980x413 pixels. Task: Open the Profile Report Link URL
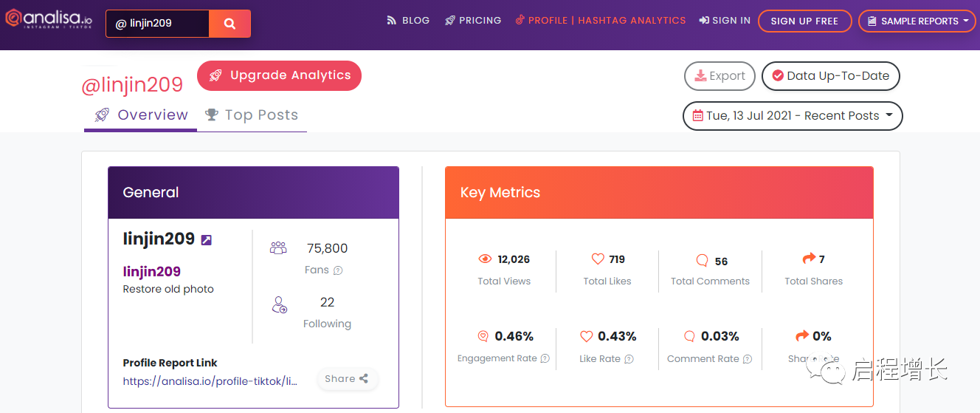(210, 381)
